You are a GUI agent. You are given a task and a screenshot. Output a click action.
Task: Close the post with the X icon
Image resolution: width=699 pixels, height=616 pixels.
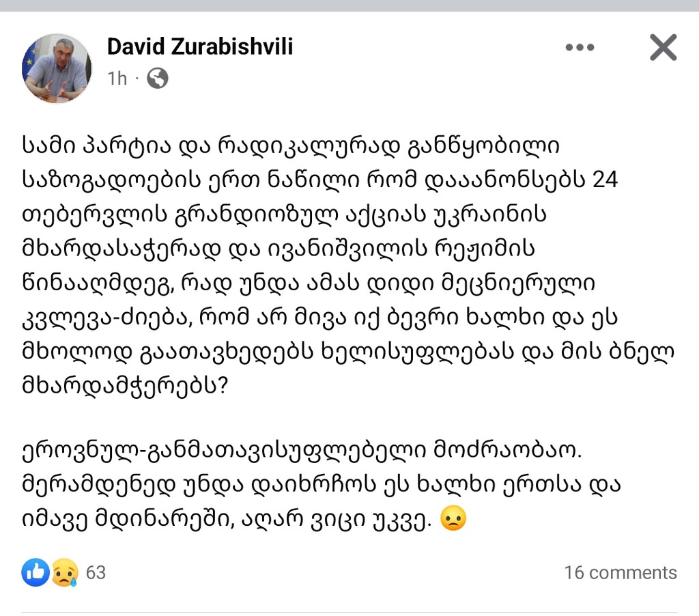coord(664,47)
